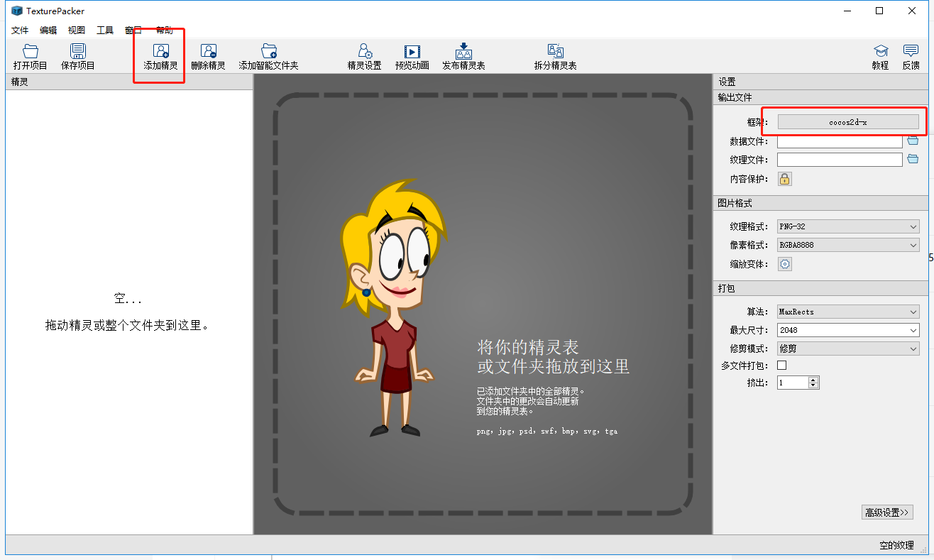Screen dimensions: 934x560
Task: Open 精灵设置 from the toolbar
Action: click(x=364, y=55)
